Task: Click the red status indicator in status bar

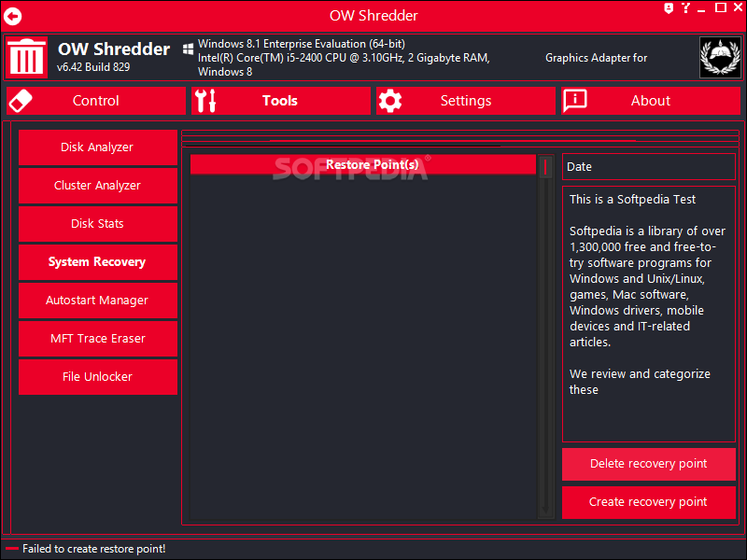Action: coord(12,549)
